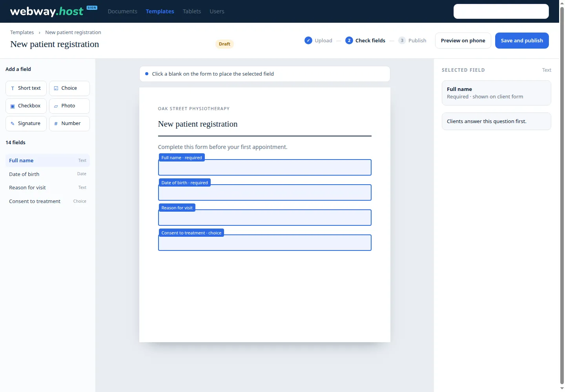The width and height of the screenshot is (565, 392).
Task: Add a Short text field
Action: click(26, 89)
